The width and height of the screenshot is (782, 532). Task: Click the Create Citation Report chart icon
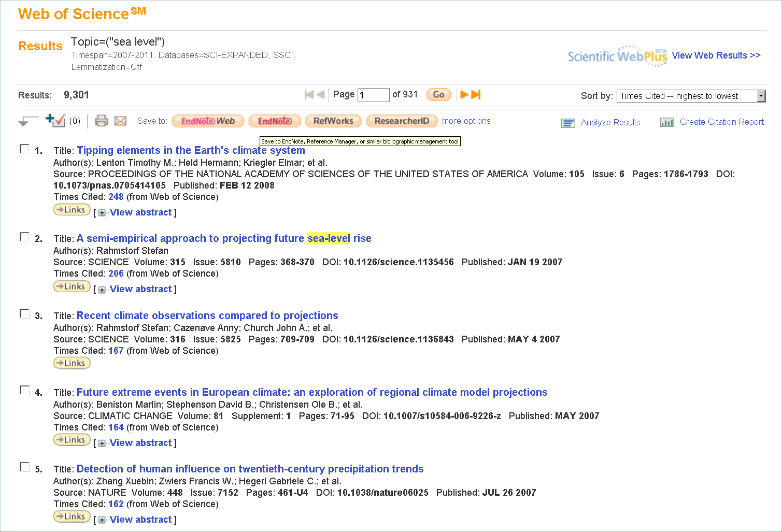pos(667,122)
